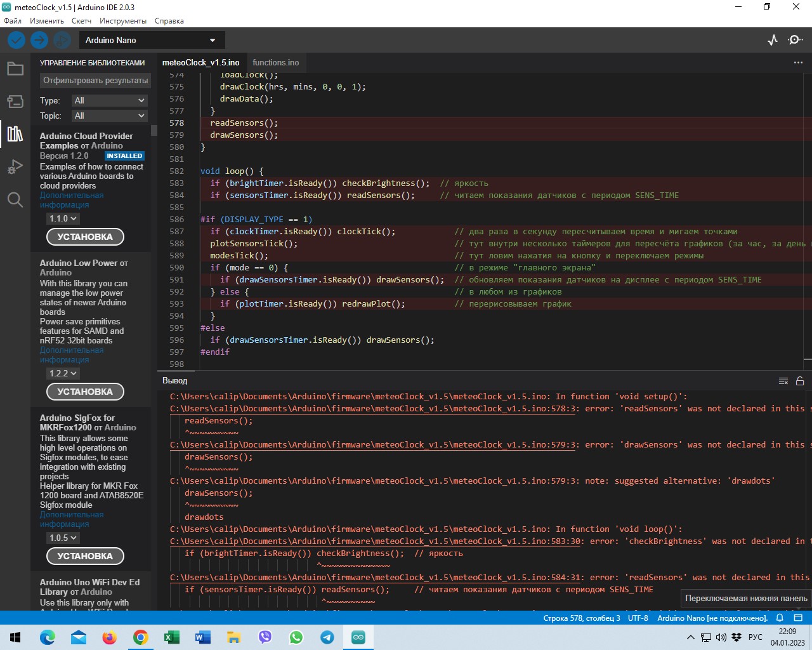The image size is (812, 650).
Task: Open Viber from the taskbar
Action: [265, 637]
